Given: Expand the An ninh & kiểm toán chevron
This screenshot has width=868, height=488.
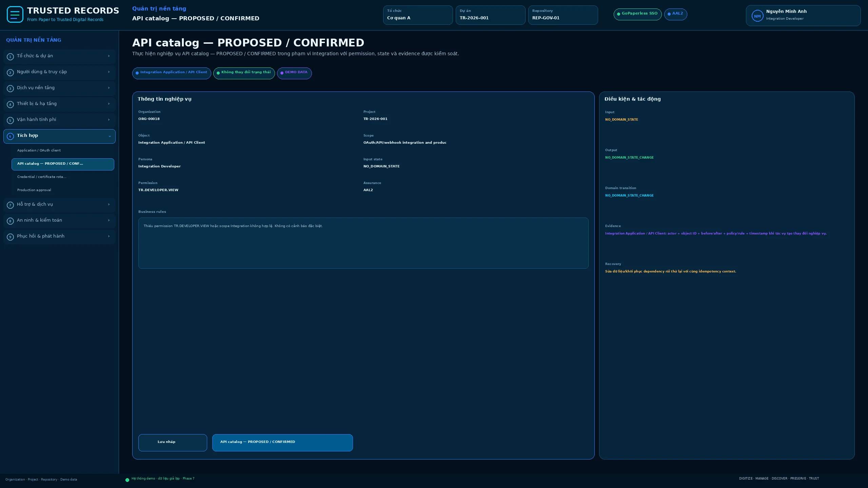Looking at the screenshot, I should click(109, 220).
